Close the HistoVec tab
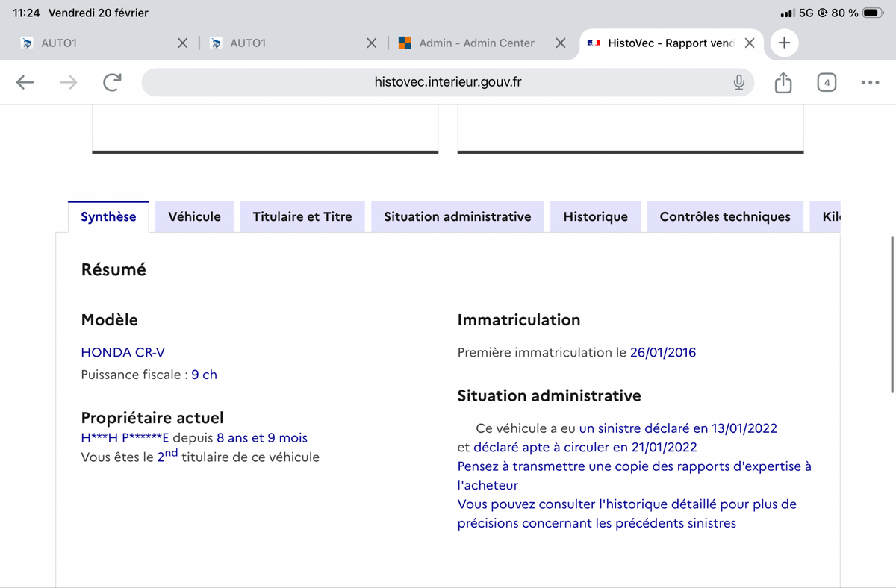 [x=750, y=43]
